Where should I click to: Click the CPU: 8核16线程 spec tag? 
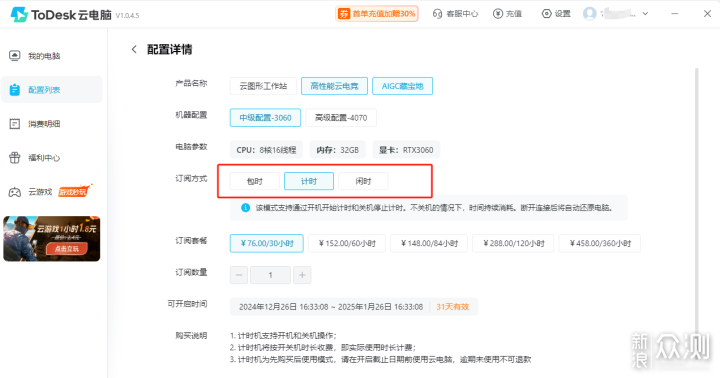(x=266, y=150)
